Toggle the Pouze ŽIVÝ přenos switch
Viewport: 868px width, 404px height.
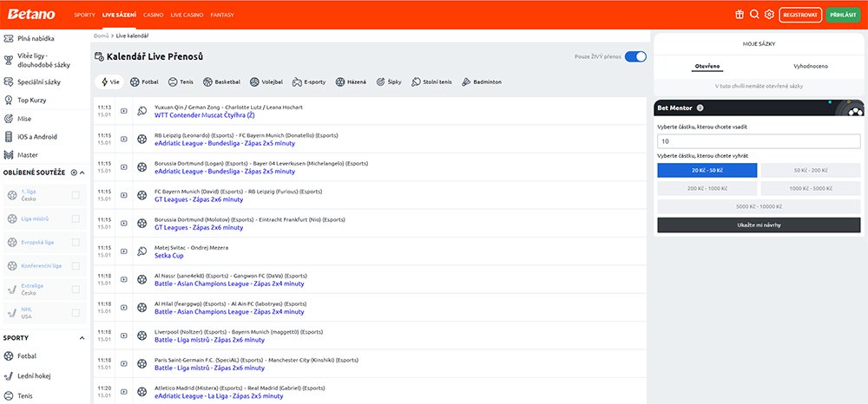click(635, 56)
